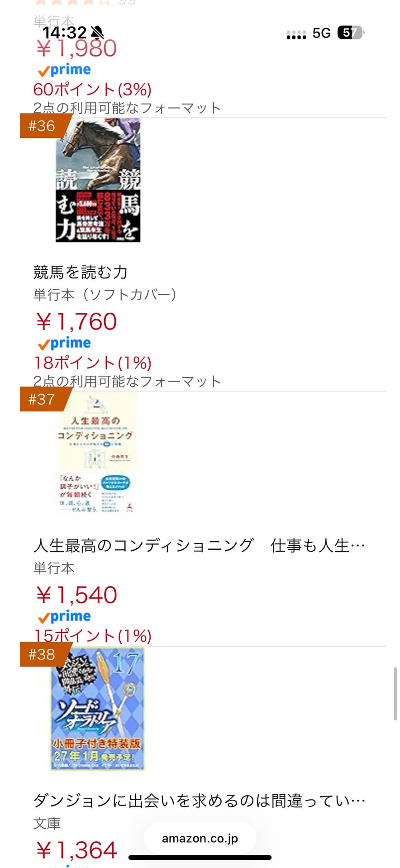Tap the amazon.co.jp address pill
This screenshot has height=868, width=400.
pos(200,838)
